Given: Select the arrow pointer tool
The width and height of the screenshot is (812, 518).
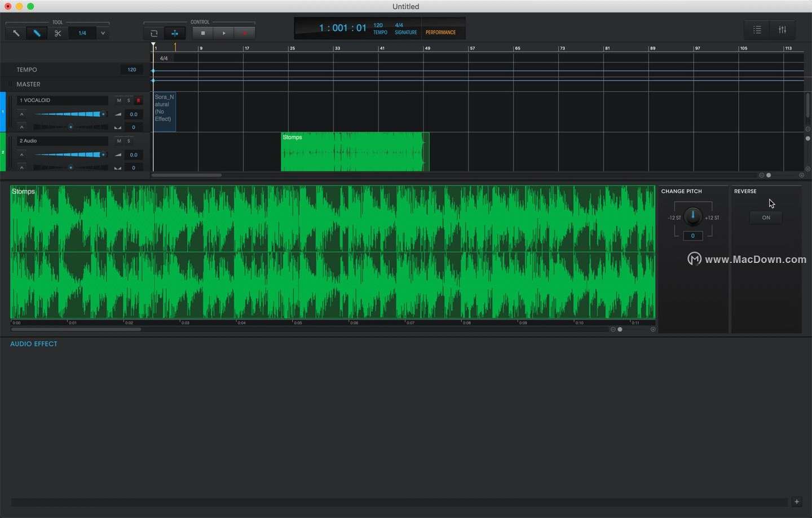Looking at the screenshot, I should (16, 33).
